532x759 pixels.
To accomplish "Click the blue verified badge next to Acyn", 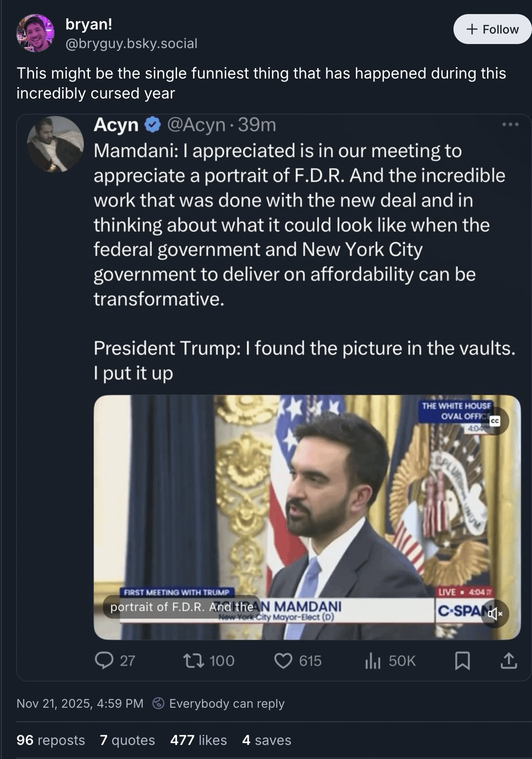I will (153, 125).
